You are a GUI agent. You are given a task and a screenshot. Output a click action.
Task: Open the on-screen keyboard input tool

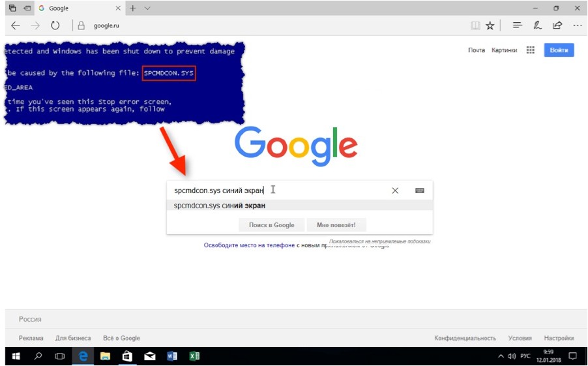pos(420,191)
